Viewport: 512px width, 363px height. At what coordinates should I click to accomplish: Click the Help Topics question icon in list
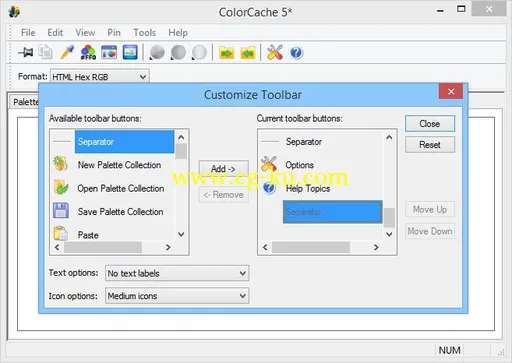click(x=269, y=188)
